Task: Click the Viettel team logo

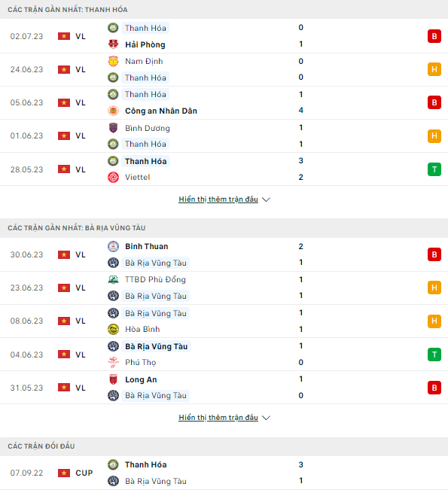Action: pos(113,177)
